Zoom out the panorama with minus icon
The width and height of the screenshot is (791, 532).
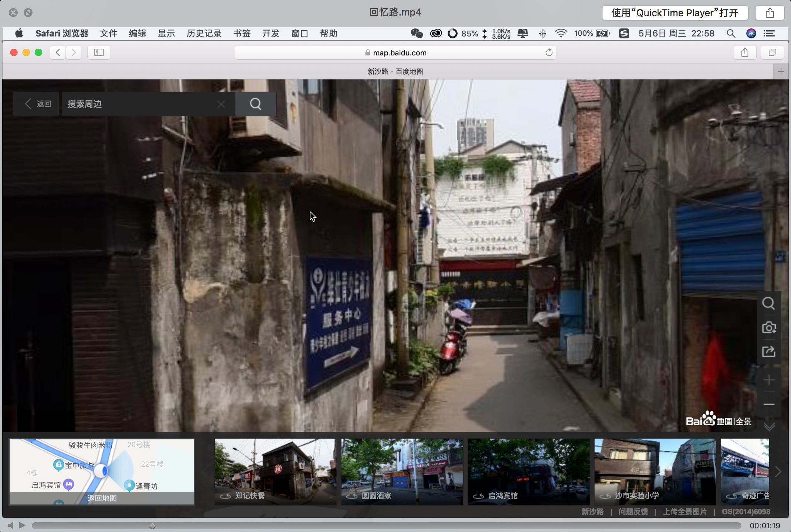pos(769,404)
